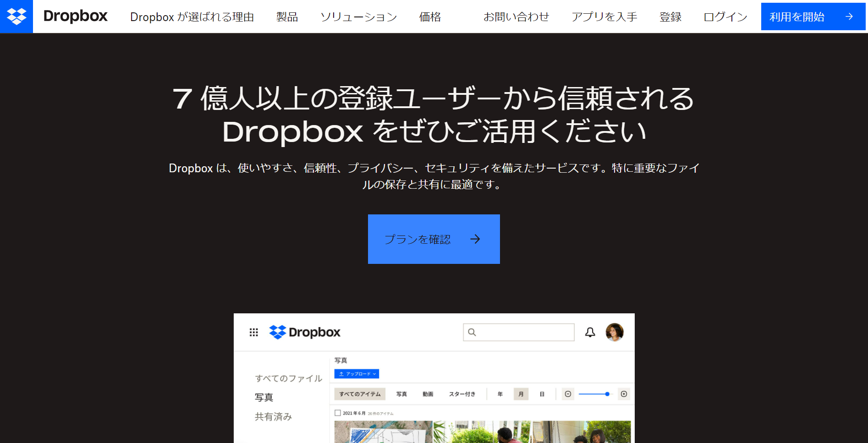Open the 製品 dropdown menu

click(x=287, y=16)
